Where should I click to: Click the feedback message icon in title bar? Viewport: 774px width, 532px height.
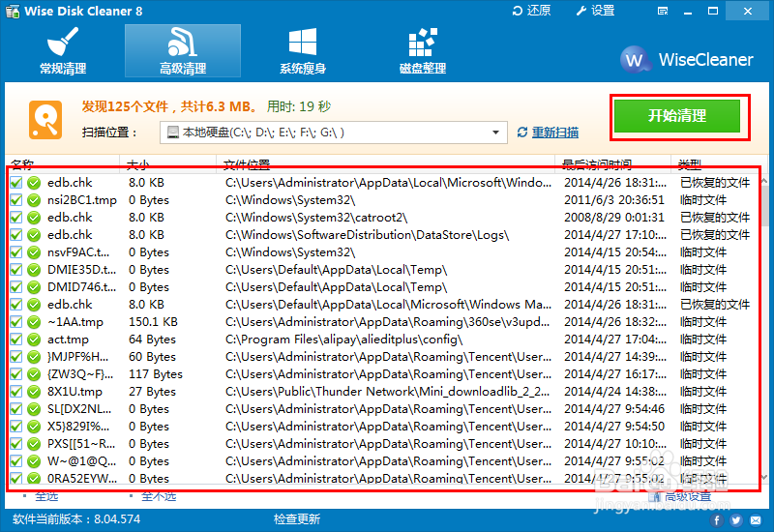[663, 11]
